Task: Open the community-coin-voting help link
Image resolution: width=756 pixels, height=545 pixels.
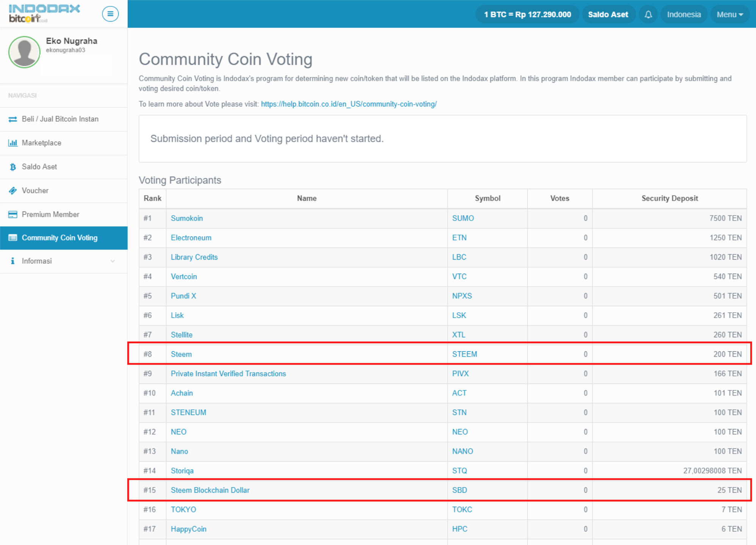Action: coord(349,104)
